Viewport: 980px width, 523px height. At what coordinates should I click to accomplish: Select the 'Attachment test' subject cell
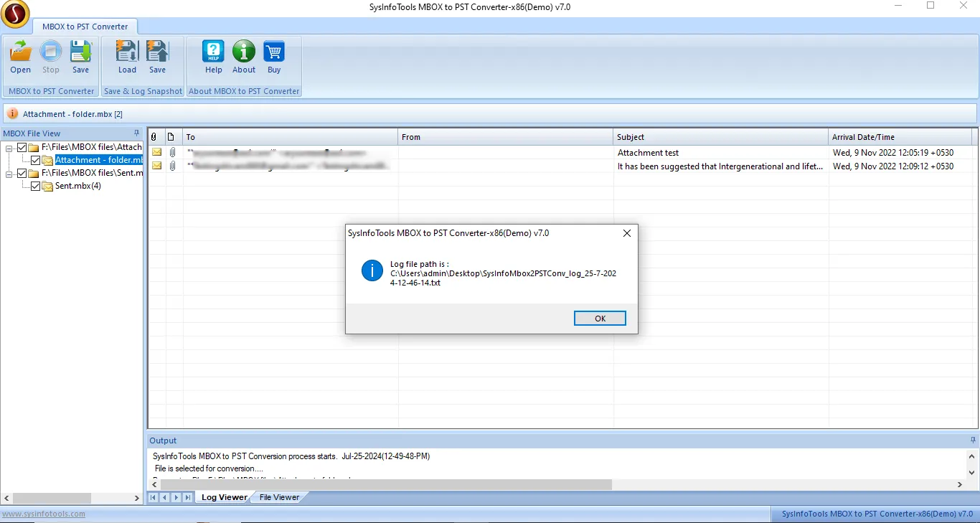721,152
